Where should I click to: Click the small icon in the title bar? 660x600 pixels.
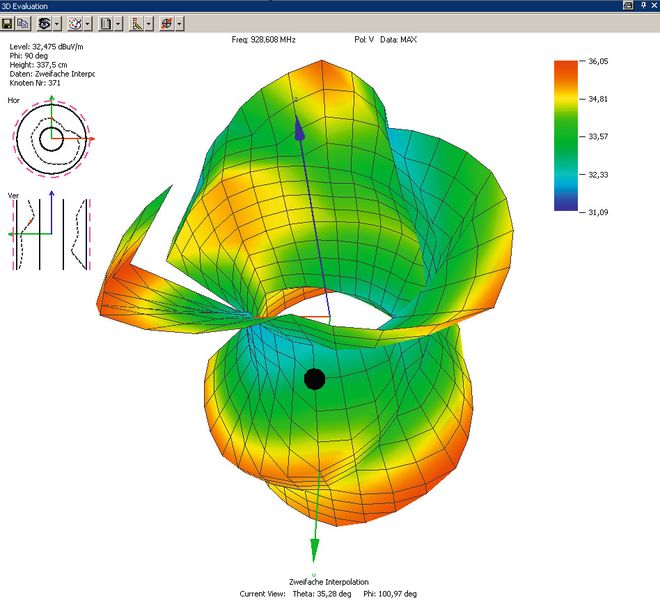point(628,5)
